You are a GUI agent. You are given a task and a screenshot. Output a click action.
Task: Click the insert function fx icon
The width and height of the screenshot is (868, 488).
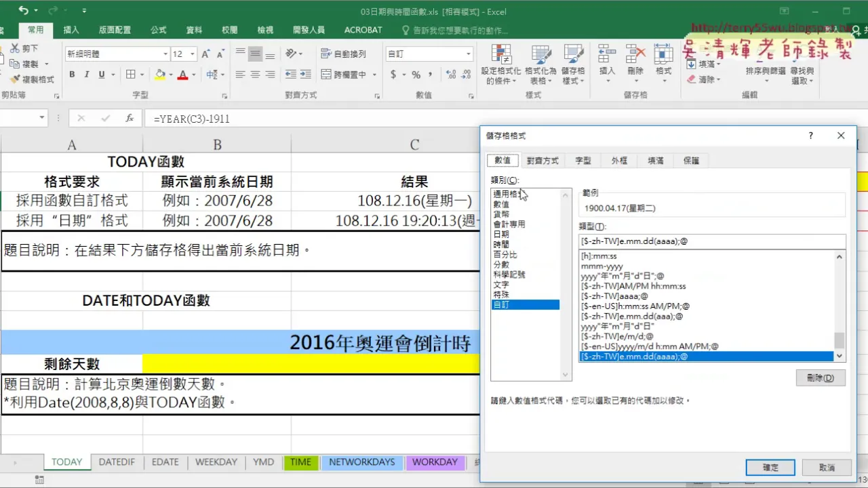tap(130, 118)
